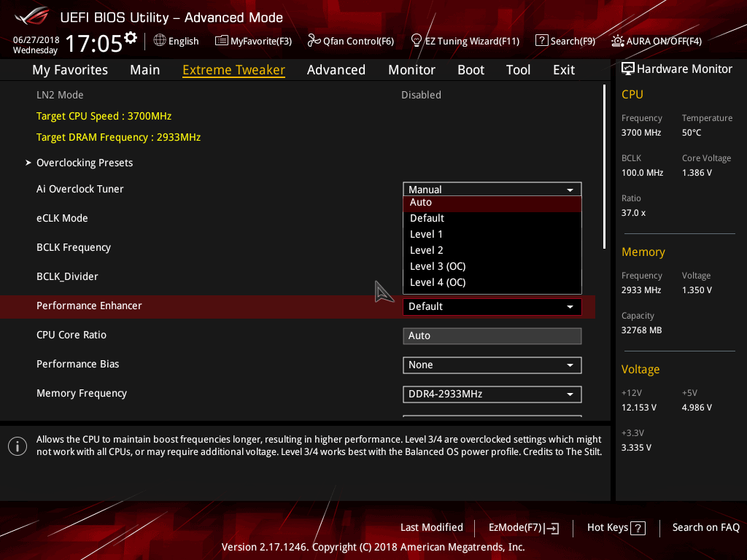Click the +12V reading 12.153 V
The height and width of the screenshot is (560, 747).
pyautogui.click(x=639, y=408)
